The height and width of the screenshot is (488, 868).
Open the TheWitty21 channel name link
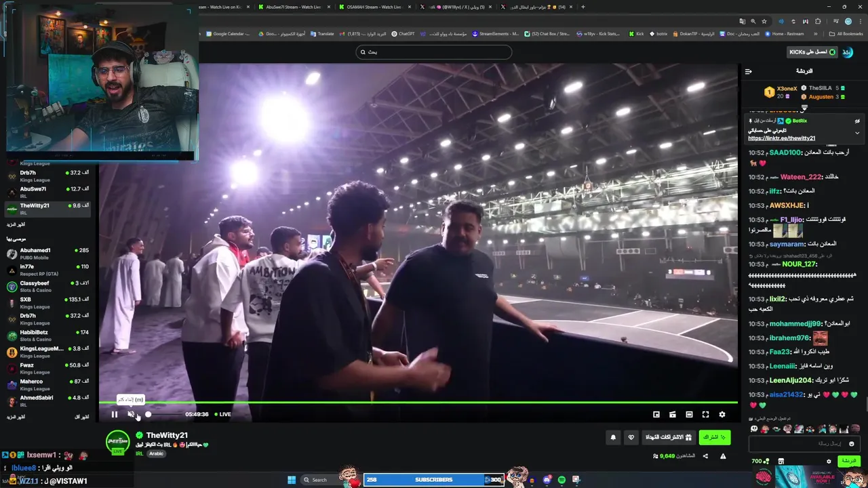[167, 435]
